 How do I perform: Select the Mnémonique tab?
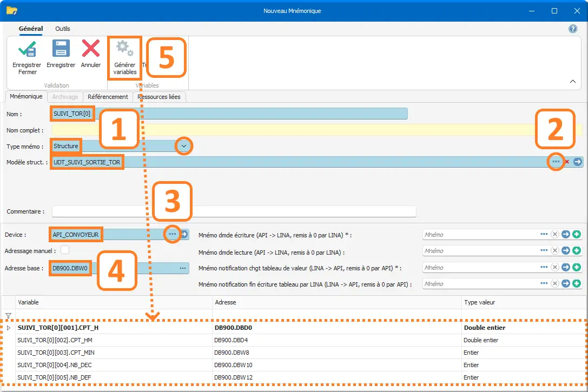[x=27, y=96]
